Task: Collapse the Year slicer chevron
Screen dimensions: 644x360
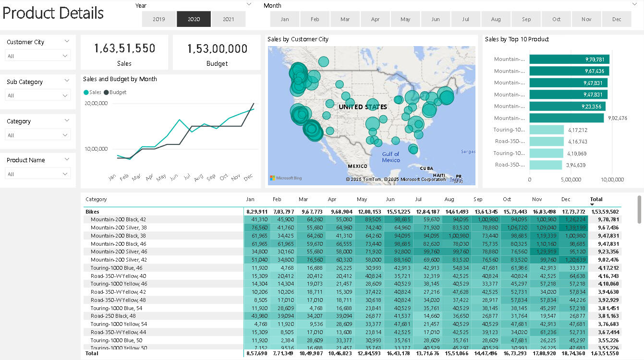Action: click(249, 4)
